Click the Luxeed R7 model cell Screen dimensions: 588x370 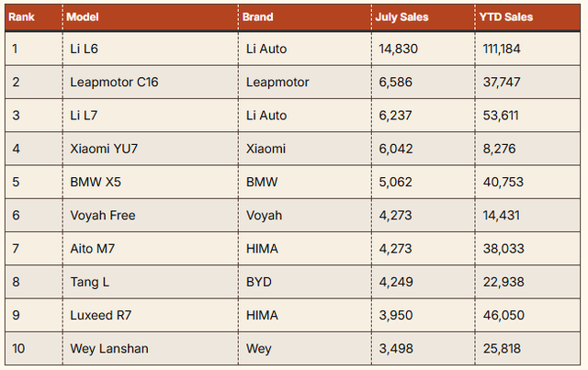(x=102, y=315)
